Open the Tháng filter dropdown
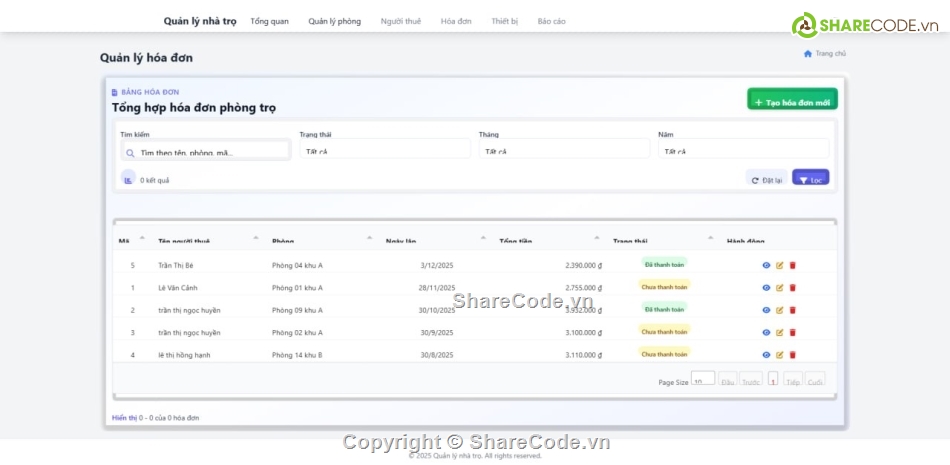 564,149
